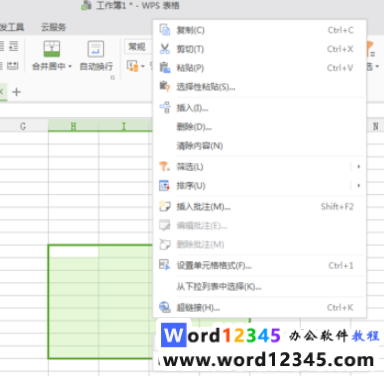Click the insert comment note icon
The height and width of the screenshot is (376, 384).
(x=165, y=206)
